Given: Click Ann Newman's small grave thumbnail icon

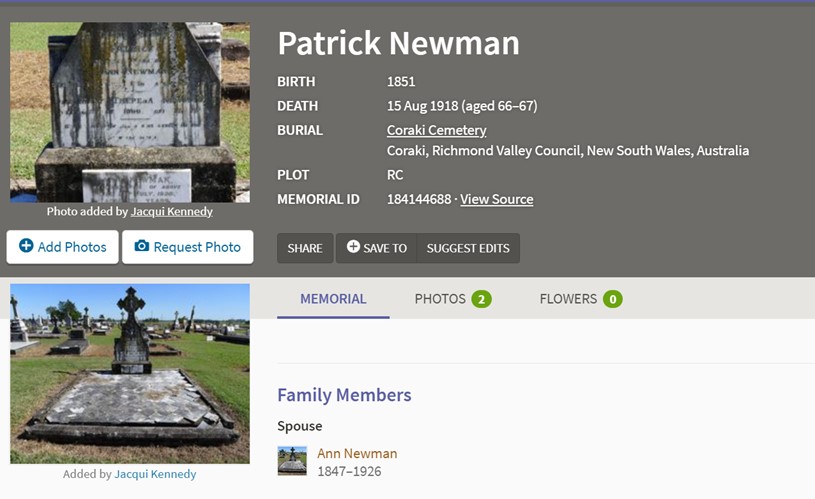Looking at the screenshot, I should (292, 461).
